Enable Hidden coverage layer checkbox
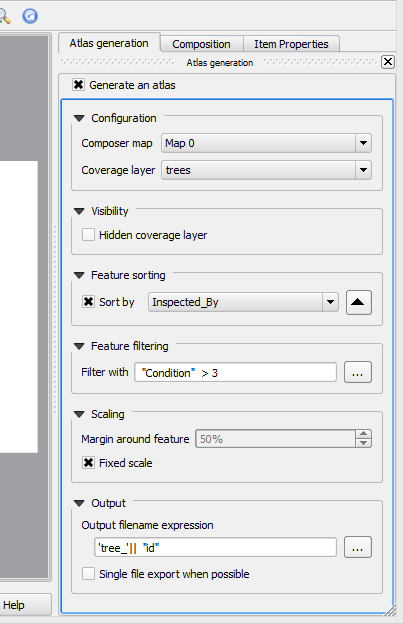This screenshot has width=404, height=624. [x=88, y=235]
